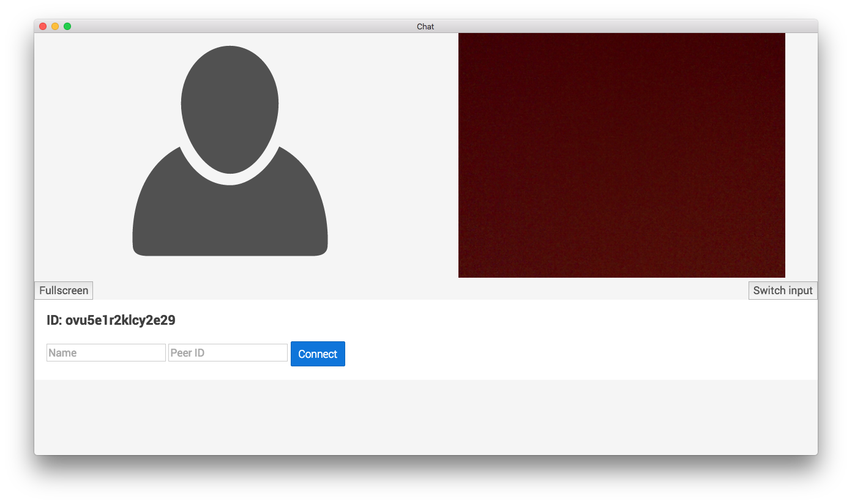Viewport: 852px width, 504px height.
Task: Click the remote user avatar placeholder head
Action: point(230,107)
